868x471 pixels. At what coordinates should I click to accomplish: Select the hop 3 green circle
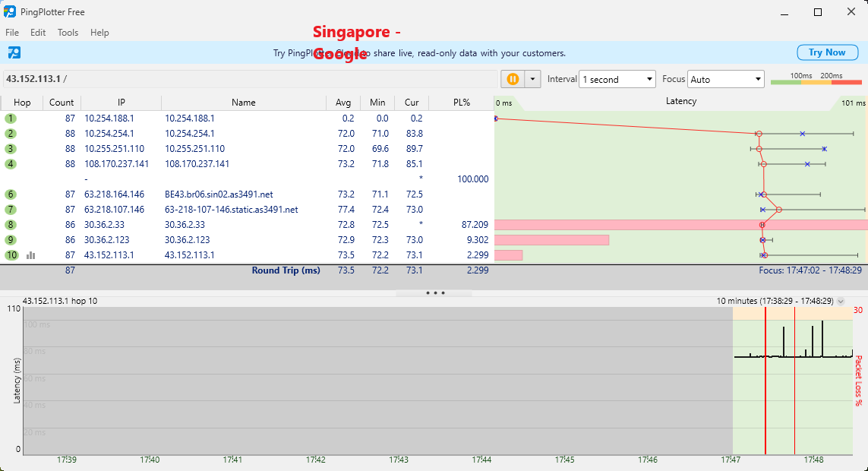click(x=11, y=149)
